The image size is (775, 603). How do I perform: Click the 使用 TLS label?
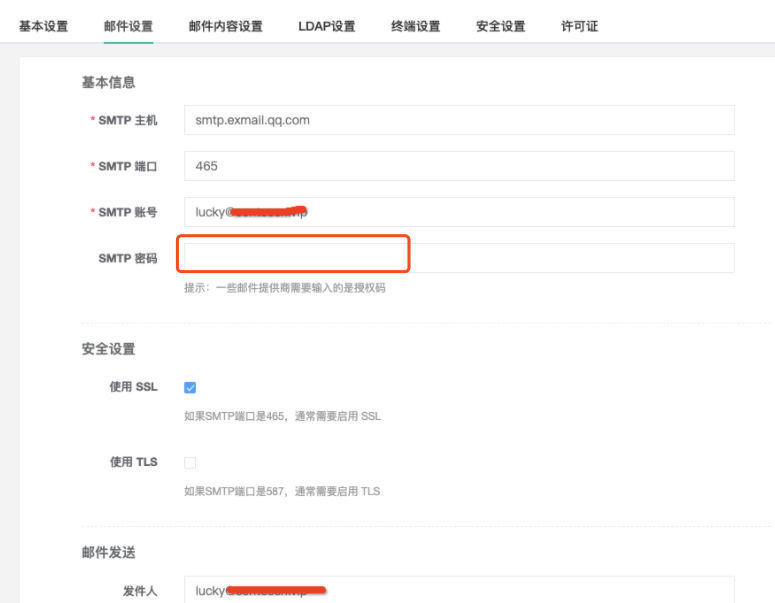133,462
